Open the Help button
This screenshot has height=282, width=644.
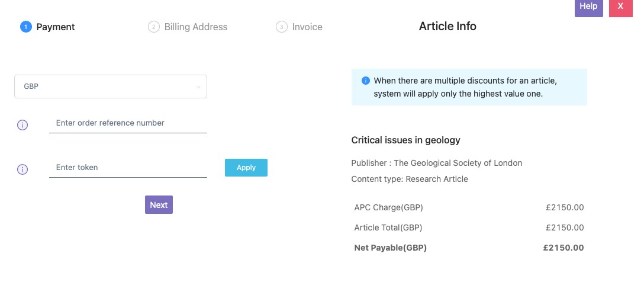(588, 7)
